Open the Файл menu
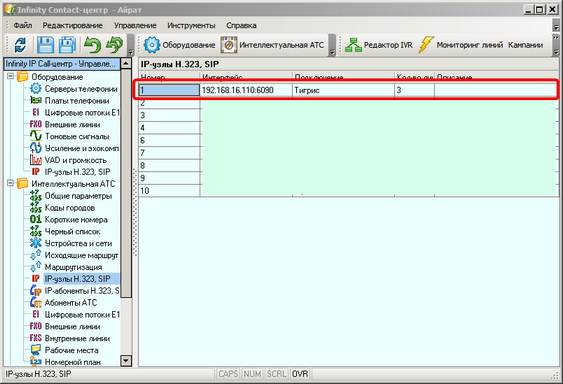 tap(23, 26)
